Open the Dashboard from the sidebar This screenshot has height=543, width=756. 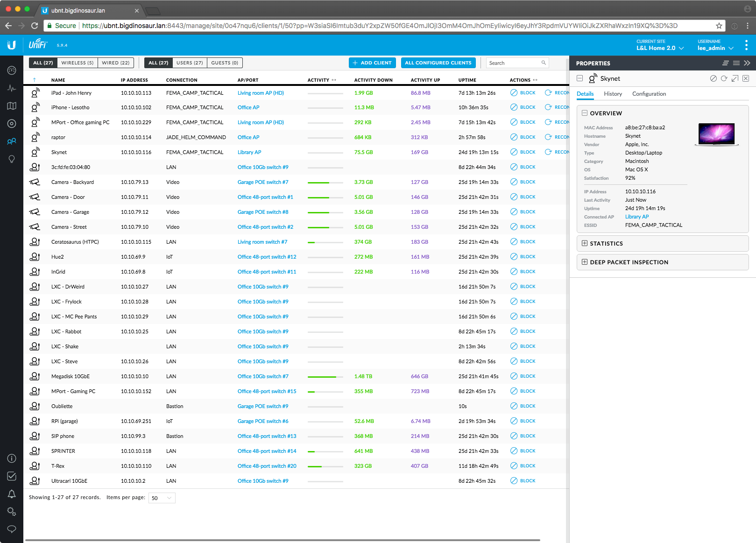click(x=12, y=70)
